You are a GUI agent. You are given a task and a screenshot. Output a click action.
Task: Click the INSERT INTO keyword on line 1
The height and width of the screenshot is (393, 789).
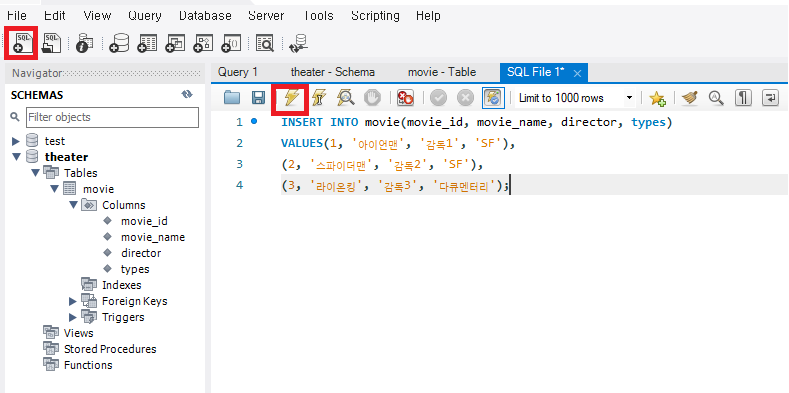tap(320, 122)
